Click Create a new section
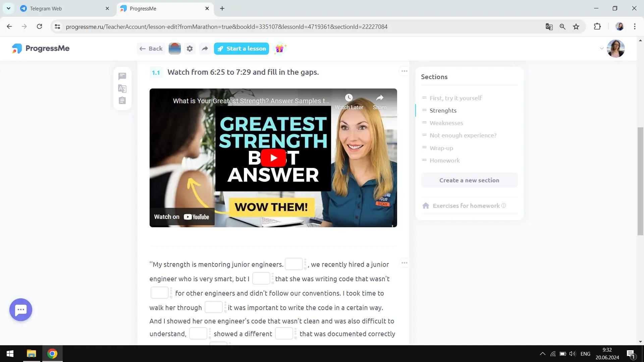This screenshot has width=644, height=362. tap(469, 180)
